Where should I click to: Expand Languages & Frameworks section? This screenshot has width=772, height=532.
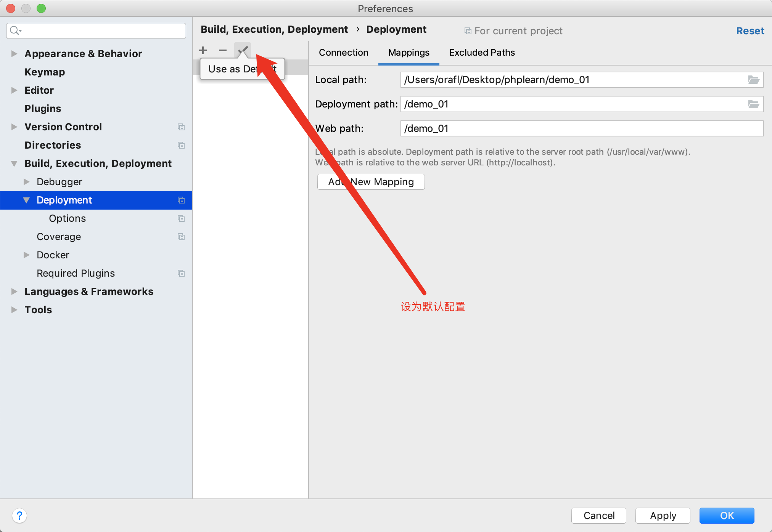(14, 292)
